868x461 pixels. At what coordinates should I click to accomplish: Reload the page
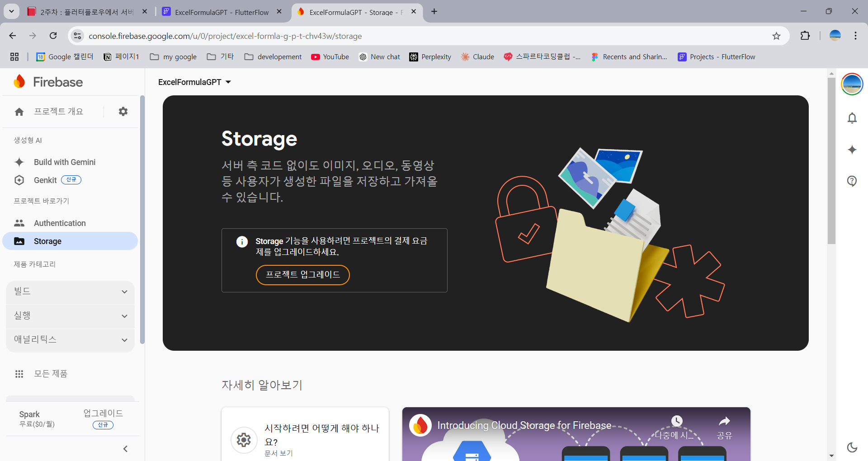53,36
